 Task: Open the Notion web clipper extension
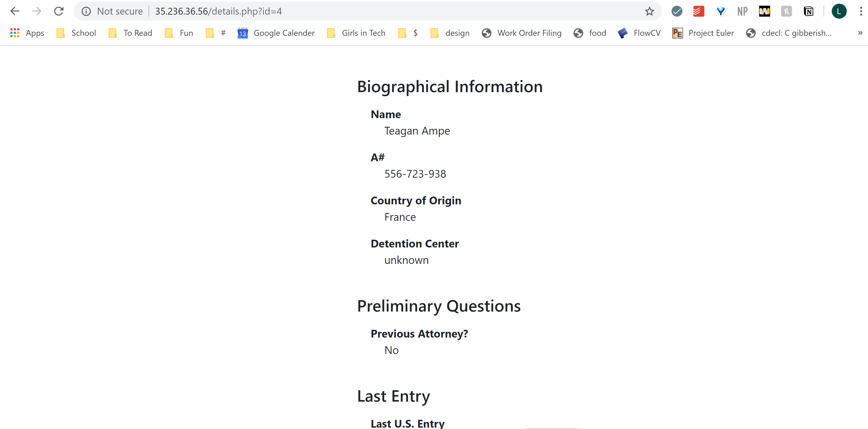pos(808,11)
